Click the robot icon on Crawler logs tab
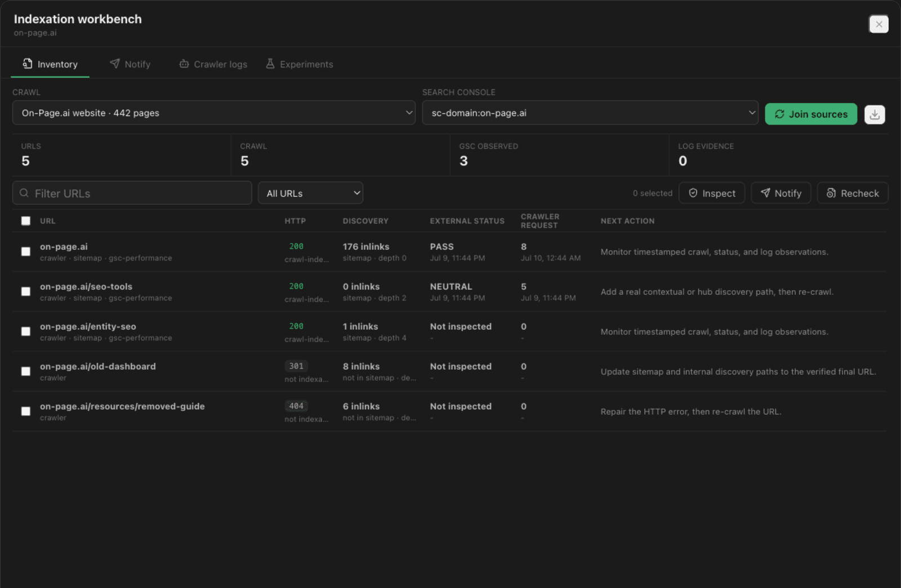901x588 pixels. [x=184, y=64]
